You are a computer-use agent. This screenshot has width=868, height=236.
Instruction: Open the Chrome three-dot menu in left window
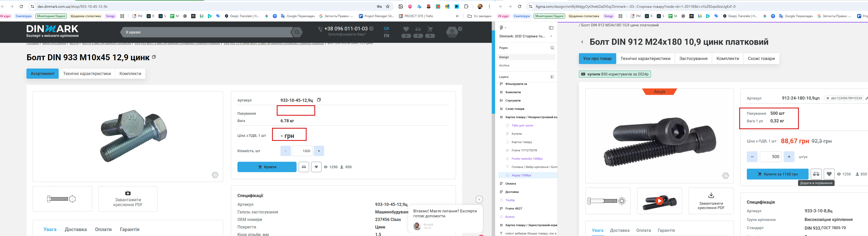click(489, 6)
